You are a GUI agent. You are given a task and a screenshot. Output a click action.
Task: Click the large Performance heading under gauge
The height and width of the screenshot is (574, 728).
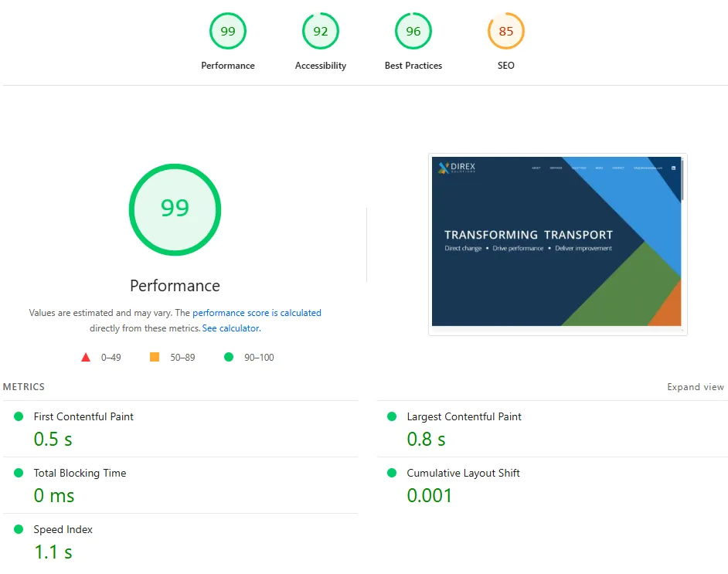(175, 286)
